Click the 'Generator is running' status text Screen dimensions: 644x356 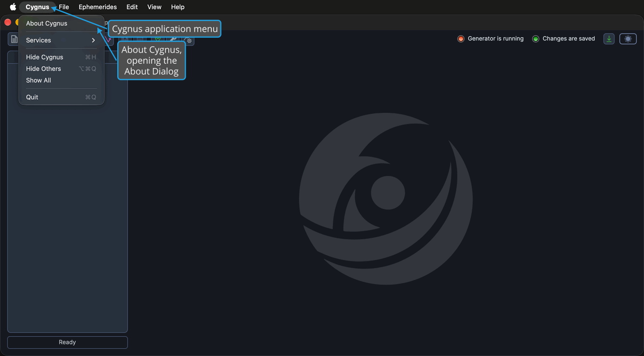click(495, 39)
